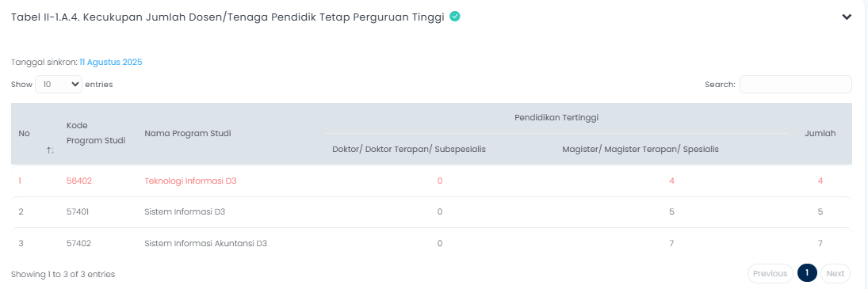Click program code 57401
The image size is (868, 289).
pos(78,211)
